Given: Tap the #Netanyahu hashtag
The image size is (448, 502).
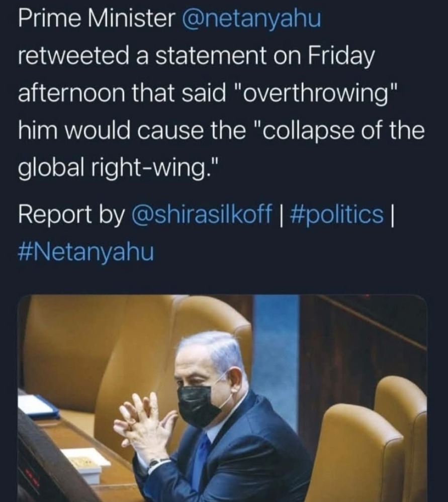Looking at the screenshot, I should (x=85, y=251).
